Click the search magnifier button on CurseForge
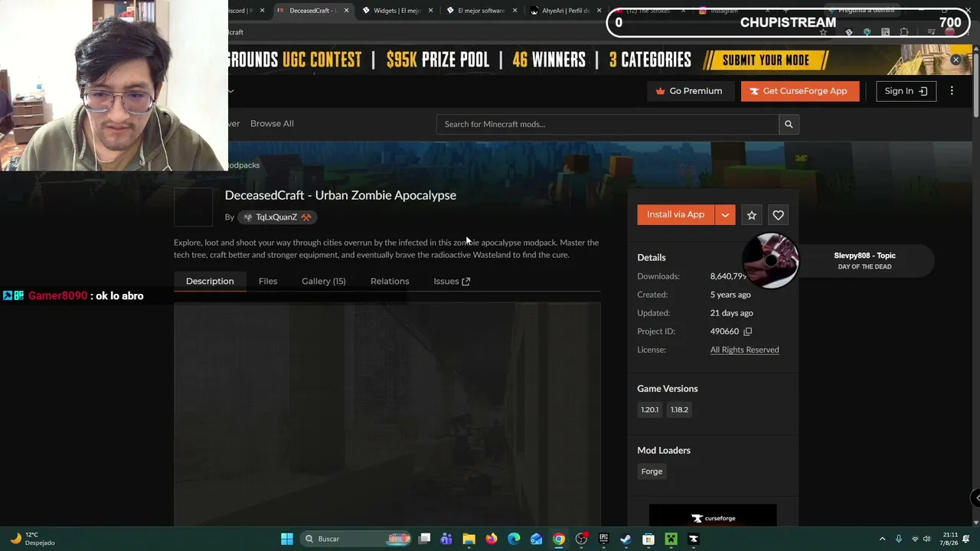980x551 pixels. tap(789, 124)
